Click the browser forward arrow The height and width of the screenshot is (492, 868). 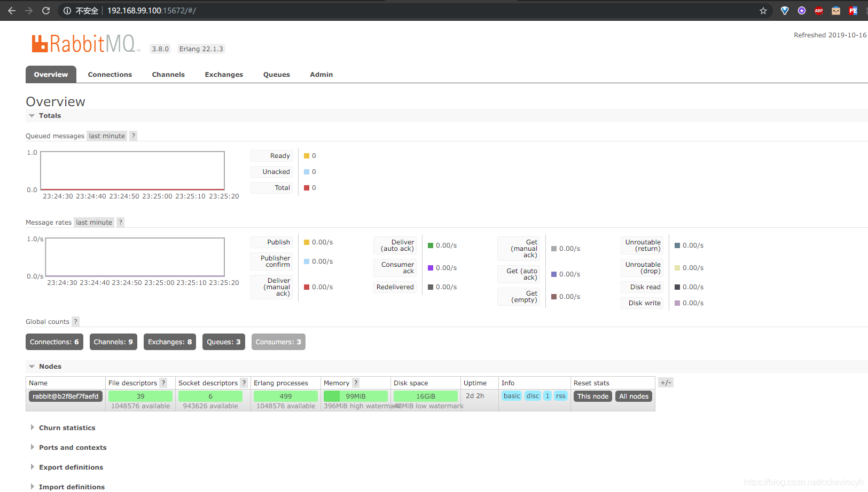29,11
